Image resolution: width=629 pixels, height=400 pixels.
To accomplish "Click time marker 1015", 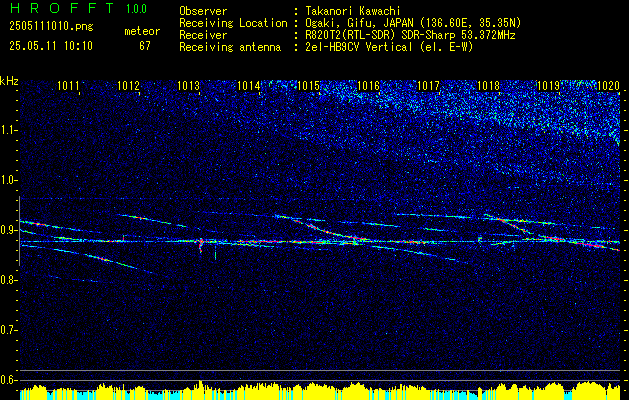I will (x=308, y=85).
